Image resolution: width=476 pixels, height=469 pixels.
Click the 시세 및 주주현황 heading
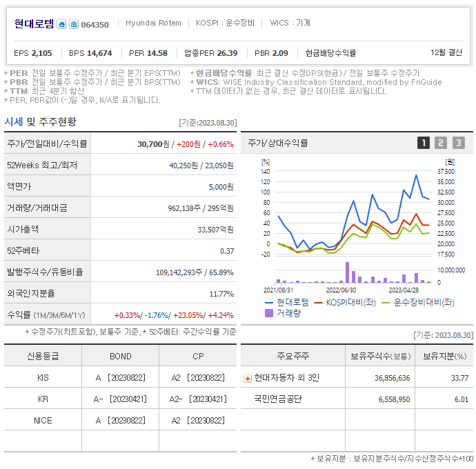tap(41, 121)
